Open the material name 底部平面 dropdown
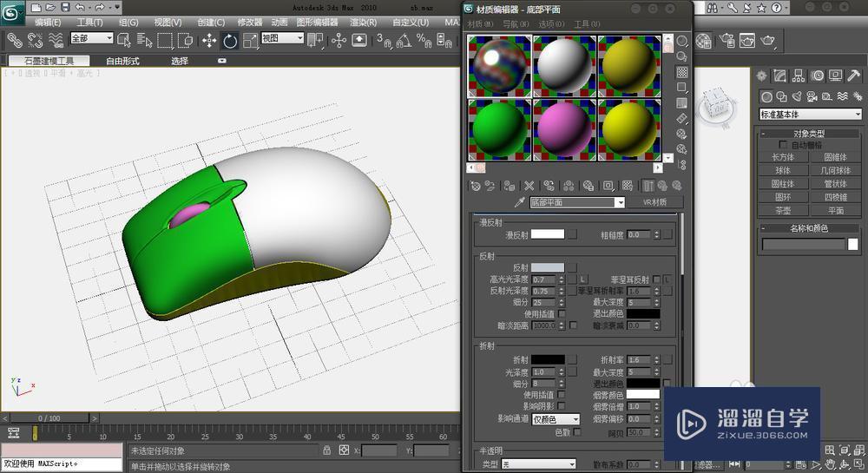The image size is (868, 473). [x=619, y=202]
